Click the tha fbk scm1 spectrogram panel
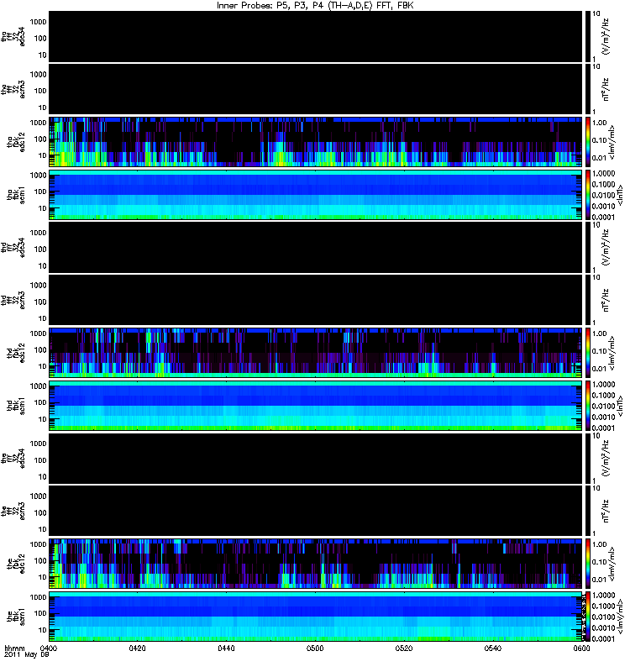Viewport: 630px width, 672px height. click(x=316, y=195)
